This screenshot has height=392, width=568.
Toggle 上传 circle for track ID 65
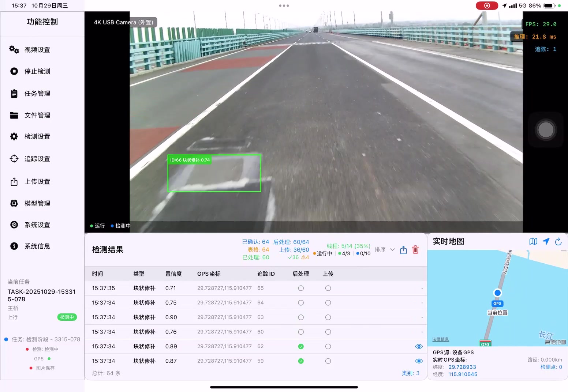[x=328, y=288]
